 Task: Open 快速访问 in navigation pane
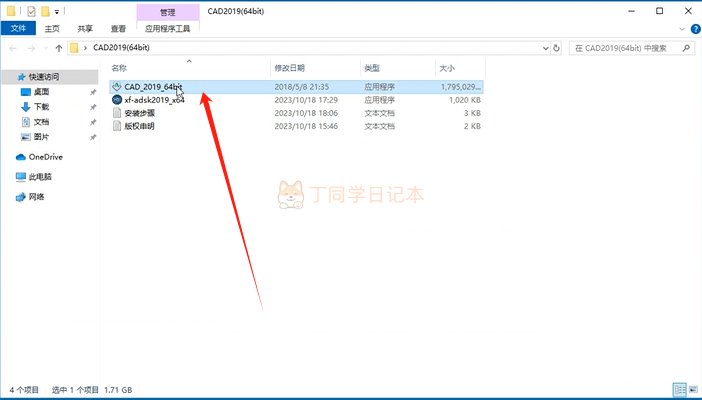pyautogui.click(x=44, y=77)
